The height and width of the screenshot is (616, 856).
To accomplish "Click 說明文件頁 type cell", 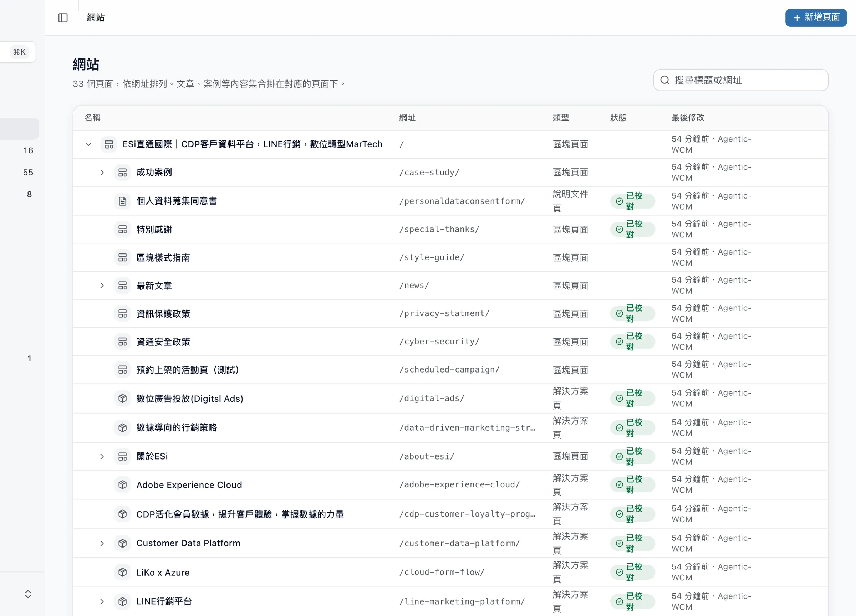I will [x=570, y=201].
